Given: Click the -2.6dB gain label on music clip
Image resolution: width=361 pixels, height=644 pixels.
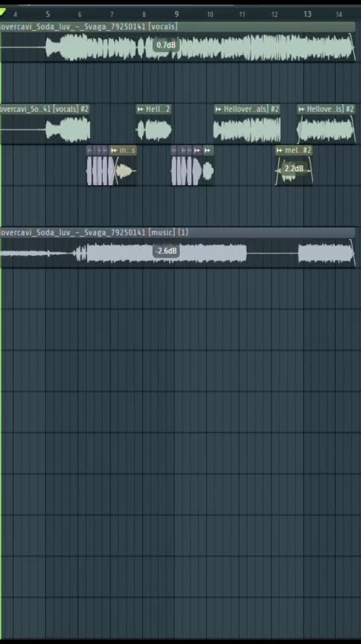Looking at the screenshot, I should pyautogui.click(x=166, y=251).
